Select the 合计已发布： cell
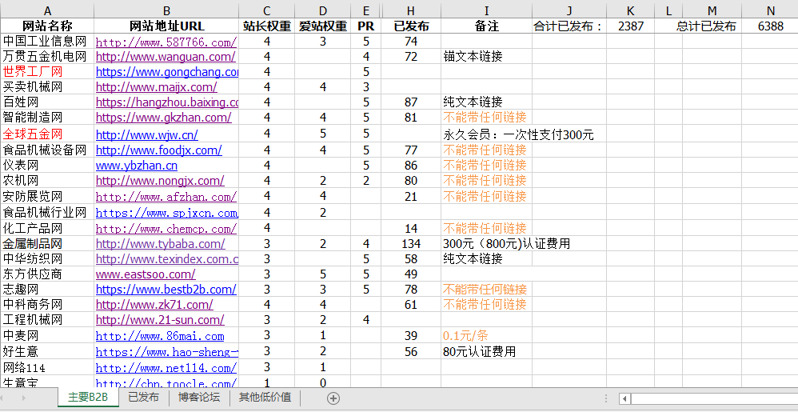798x412 pixels. tap(569, 26)
